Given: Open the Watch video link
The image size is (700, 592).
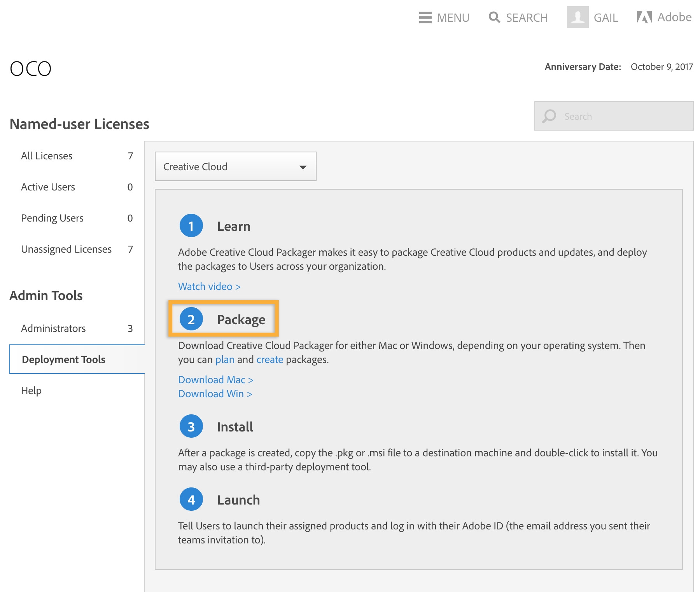Looking at the screenshot, I should click(x=209, y=286).
